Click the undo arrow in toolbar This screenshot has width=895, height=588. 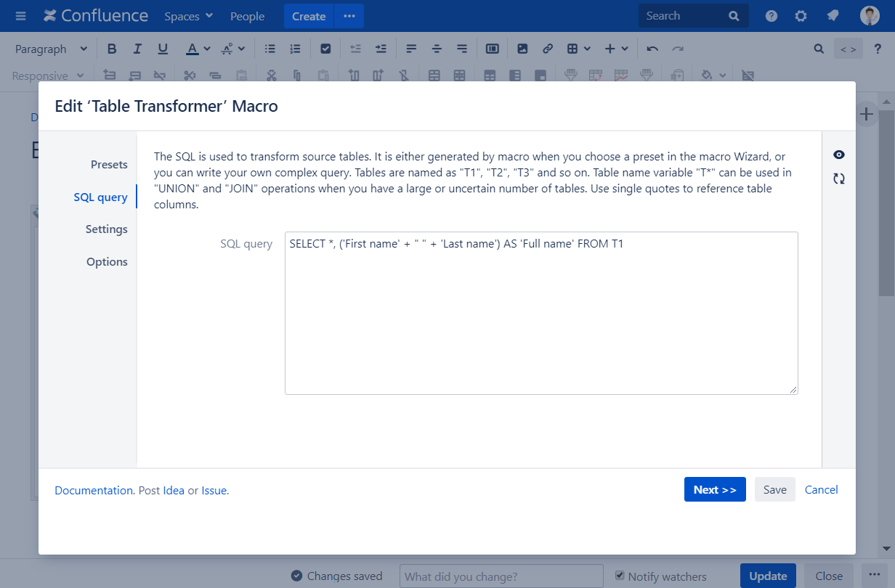[x=652, y=49]
